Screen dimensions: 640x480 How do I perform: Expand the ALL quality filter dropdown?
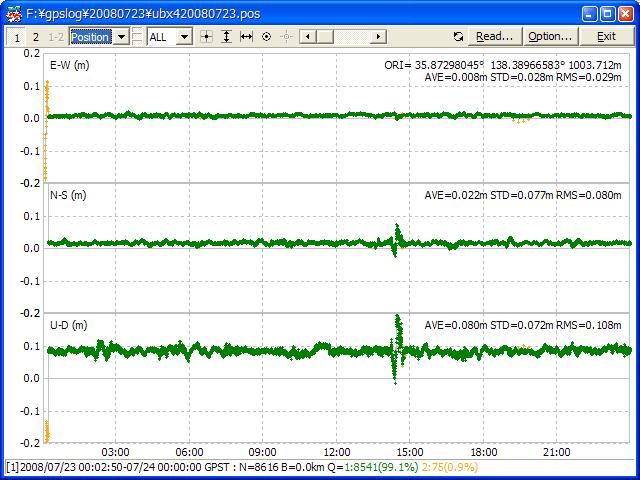184,36
